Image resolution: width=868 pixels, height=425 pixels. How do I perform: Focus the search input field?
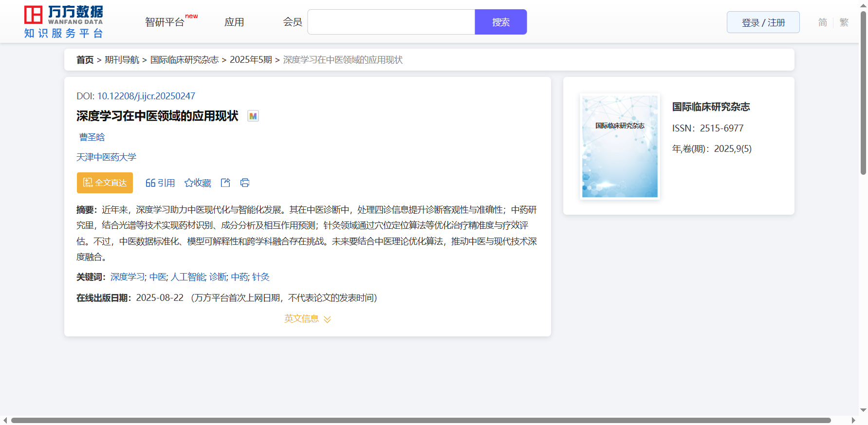pos(391,22)
